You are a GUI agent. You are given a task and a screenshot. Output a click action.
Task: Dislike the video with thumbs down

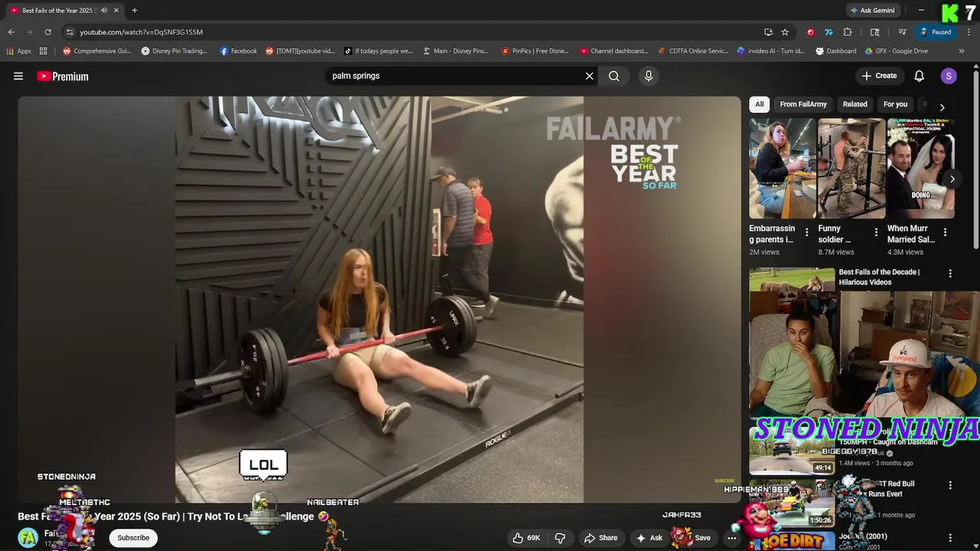click(x=560, y=538)
